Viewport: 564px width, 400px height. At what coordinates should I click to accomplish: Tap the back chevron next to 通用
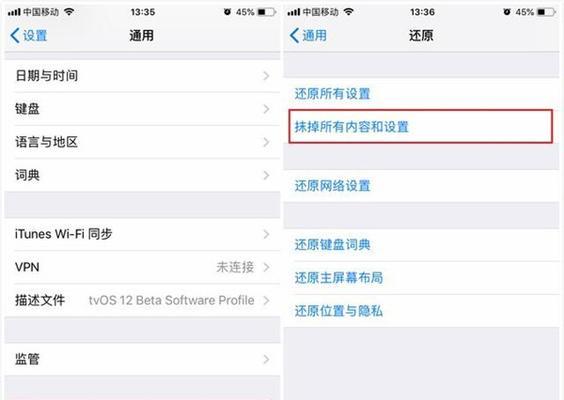[294, 36]
